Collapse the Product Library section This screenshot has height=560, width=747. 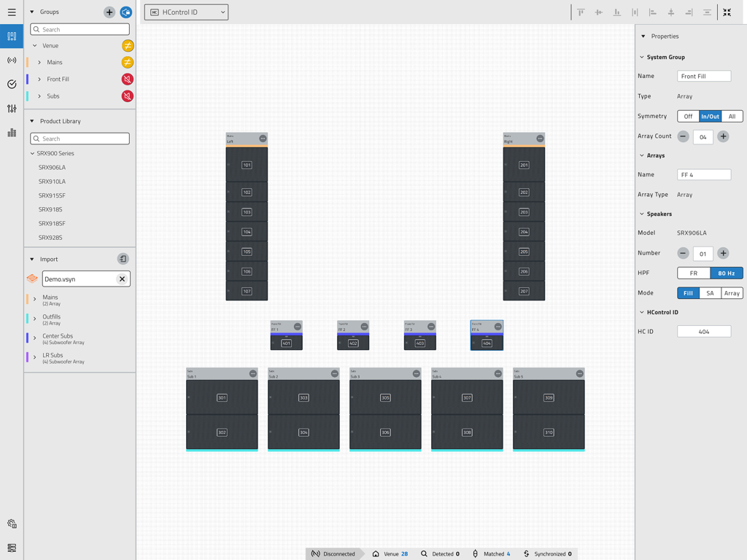[30, 121]
